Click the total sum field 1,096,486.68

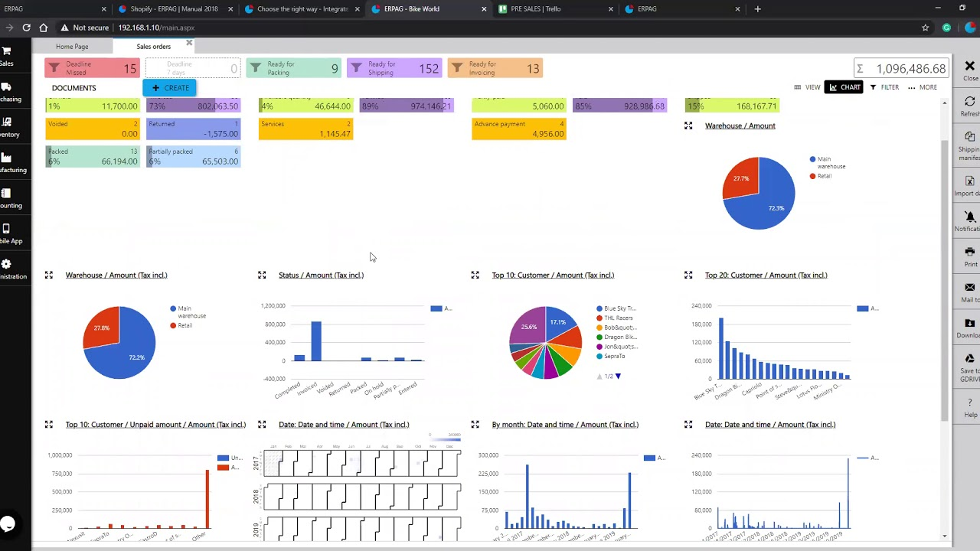[902, 68]
